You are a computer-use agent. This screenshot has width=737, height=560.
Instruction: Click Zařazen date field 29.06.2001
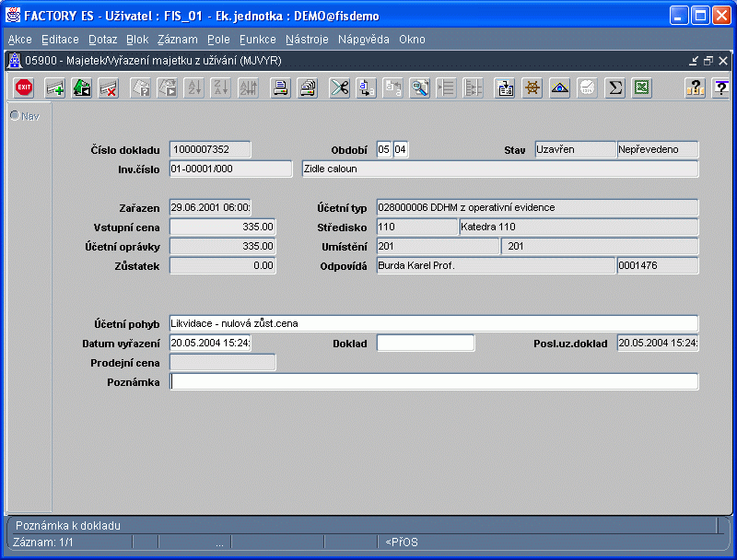point(210,207)
